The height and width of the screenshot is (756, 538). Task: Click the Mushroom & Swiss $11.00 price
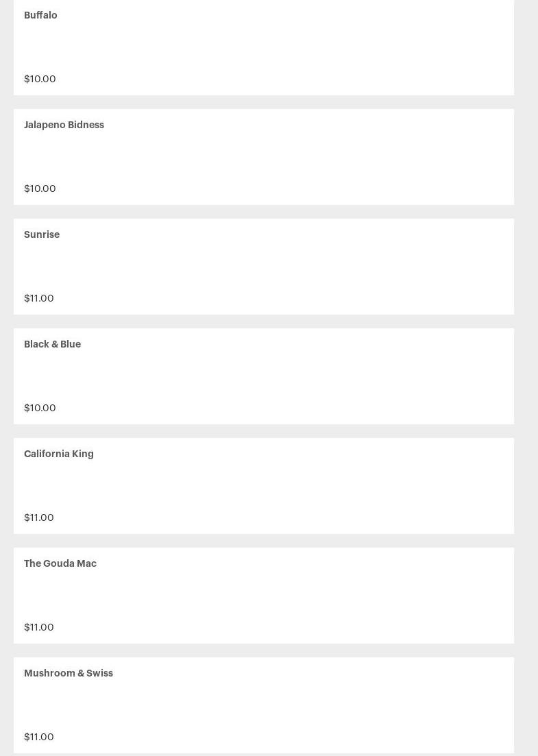coord(39,737)
